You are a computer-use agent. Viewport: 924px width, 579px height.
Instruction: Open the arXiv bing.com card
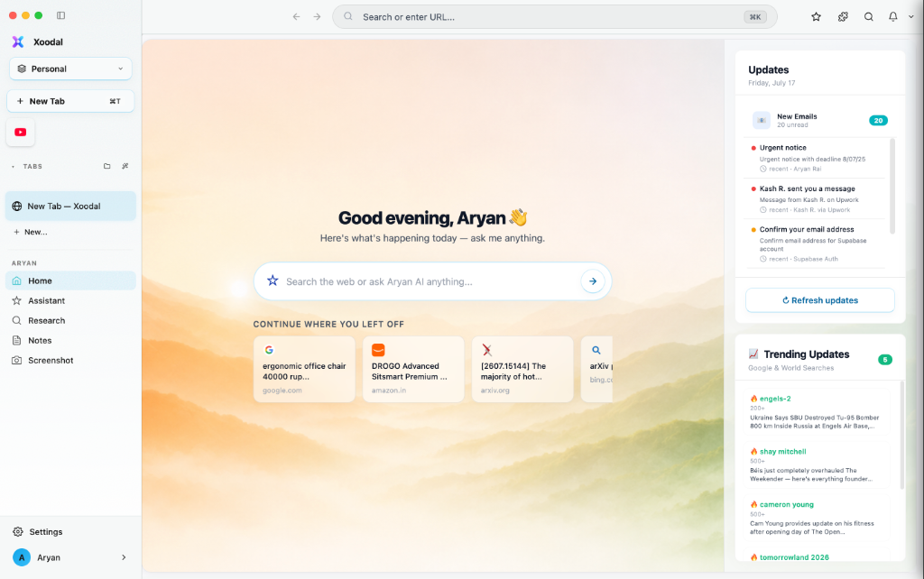tap(597, 369)
